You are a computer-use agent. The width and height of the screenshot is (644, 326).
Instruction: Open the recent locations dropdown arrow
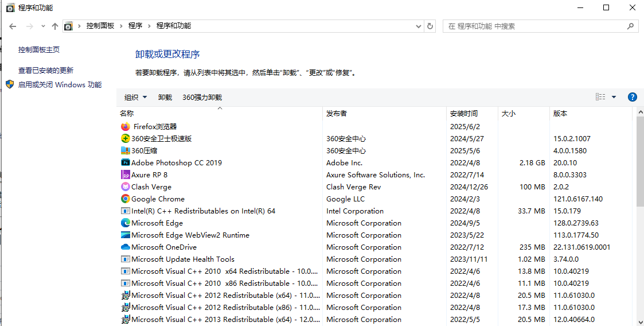[x=43, y=26]
